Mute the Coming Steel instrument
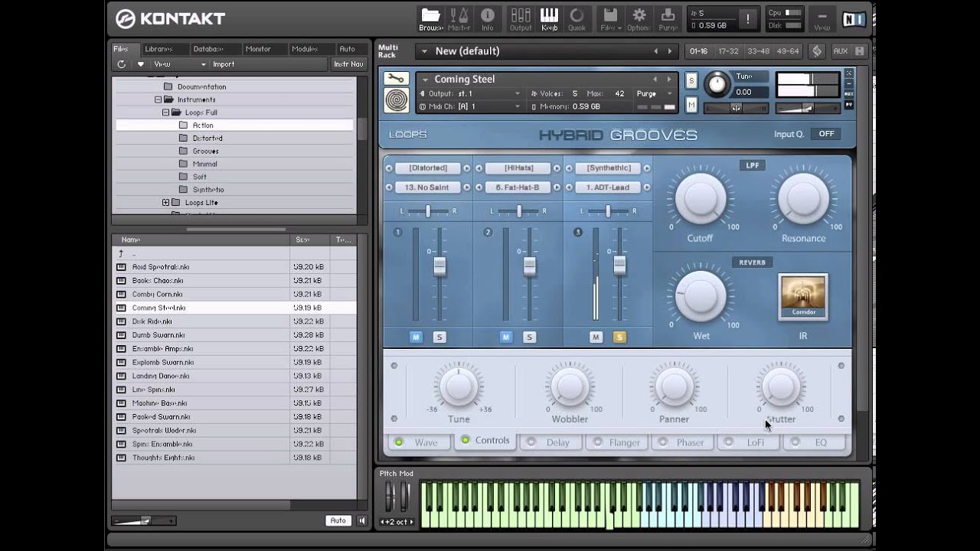The width and height of the screenshot is (980, 551). [x=691, y=105]
